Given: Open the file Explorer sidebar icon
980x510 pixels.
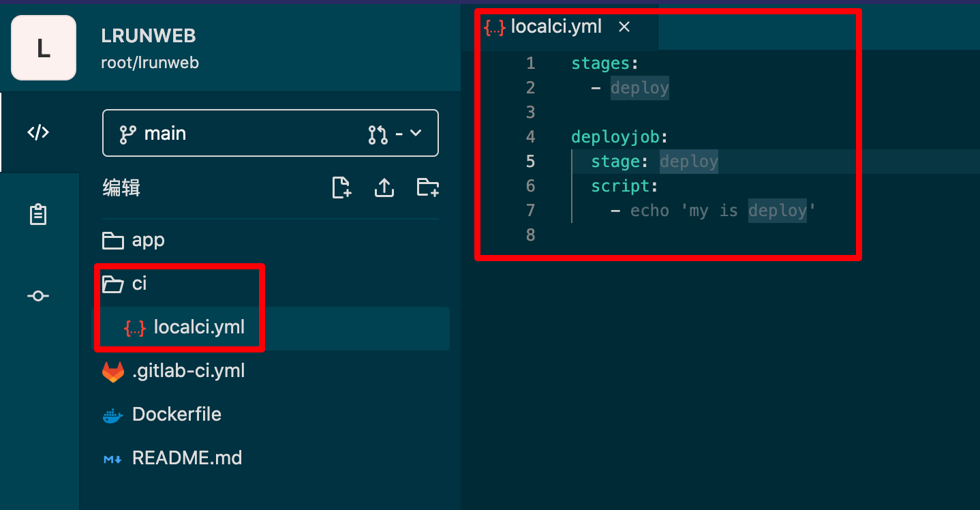Looking at the screenshot, I should tap(37, 132).
